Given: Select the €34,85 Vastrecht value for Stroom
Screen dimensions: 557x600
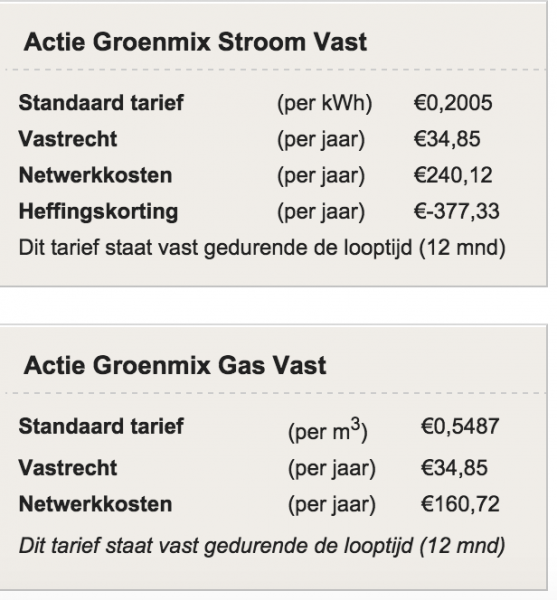Looking at the screenshot, I should 447,139.
